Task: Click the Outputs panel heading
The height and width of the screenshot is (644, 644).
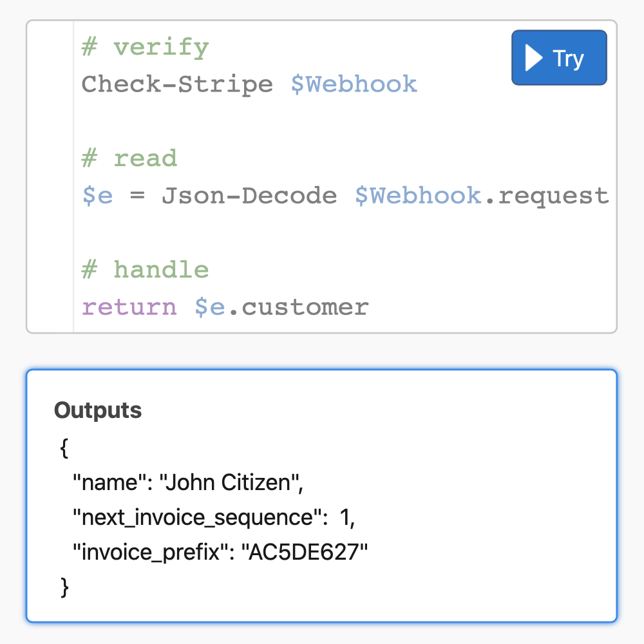Action: click(97, 410)
